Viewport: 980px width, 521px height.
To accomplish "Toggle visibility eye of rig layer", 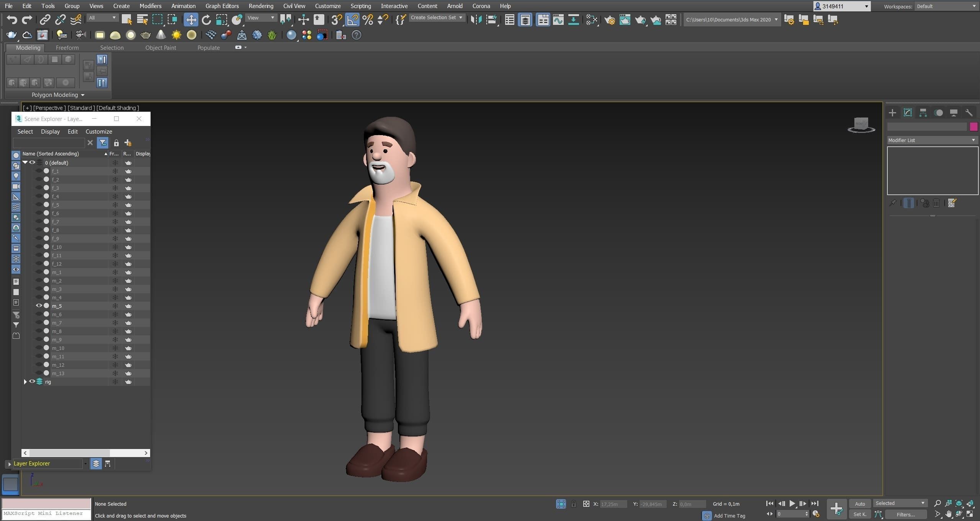I will pos(32,381).
